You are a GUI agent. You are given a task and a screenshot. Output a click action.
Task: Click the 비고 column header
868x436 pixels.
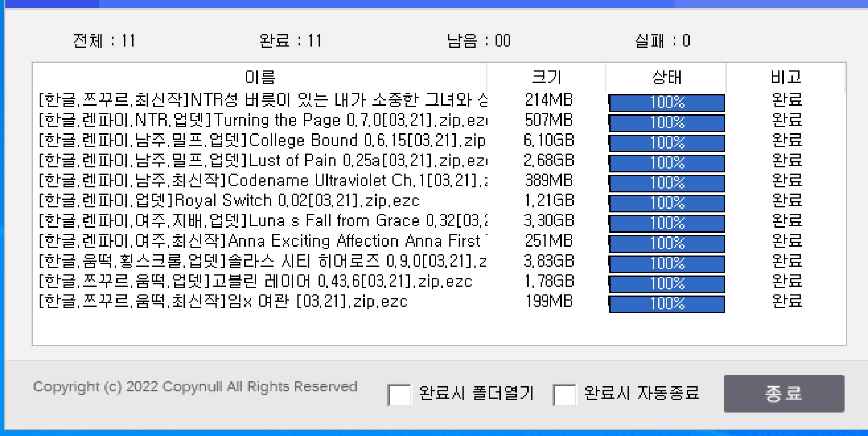[x=786, y=77]
